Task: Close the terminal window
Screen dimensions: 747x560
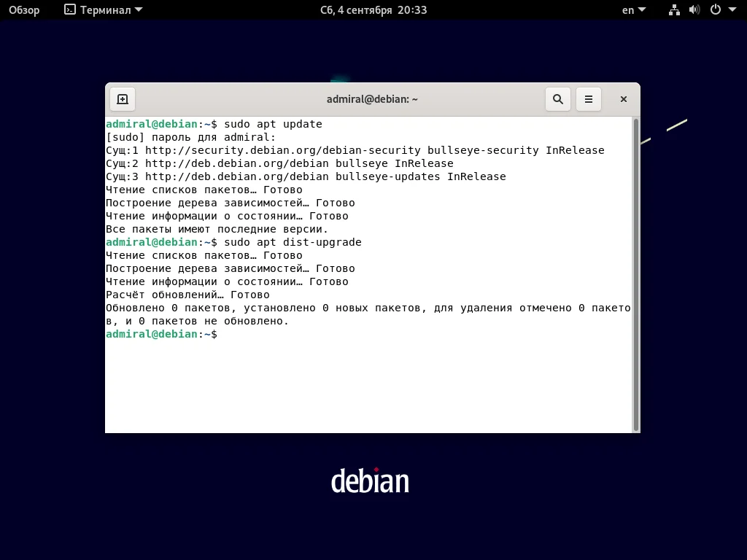Action: coord(623,98)
